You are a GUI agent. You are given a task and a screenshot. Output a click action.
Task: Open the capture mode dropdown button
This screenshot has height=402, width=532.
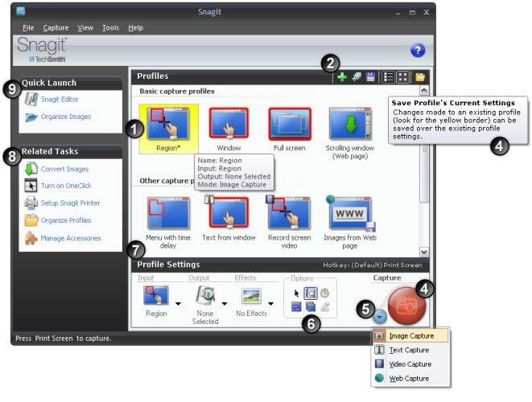click(380, 318)
